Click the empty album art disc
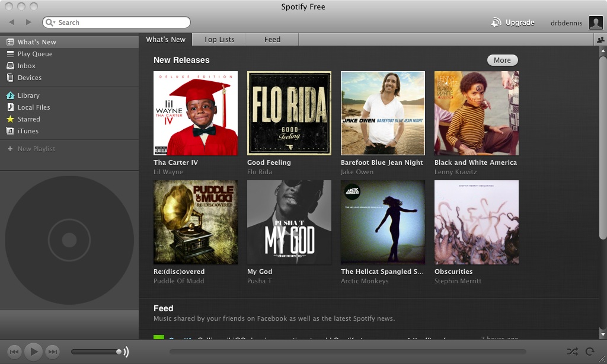607x364 pixels. [69, 240]
